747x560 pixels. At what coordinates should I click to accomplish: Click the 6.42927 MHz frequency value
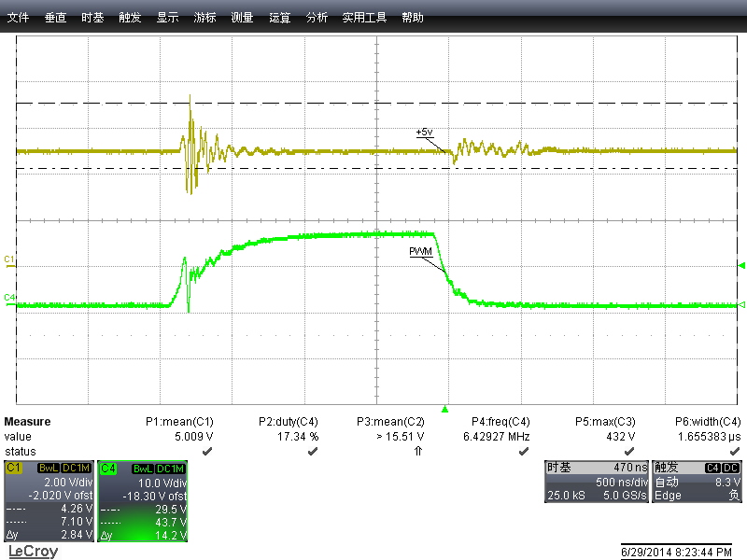point(496,437)
